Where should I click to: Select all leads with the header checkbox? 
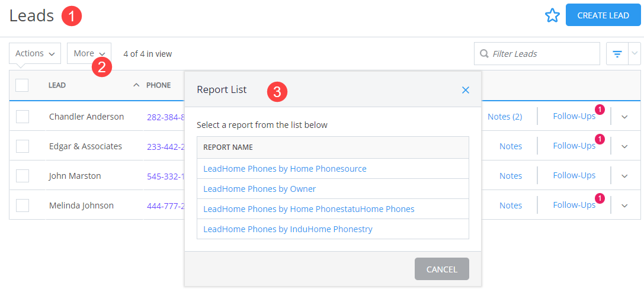tap(22, 85)
